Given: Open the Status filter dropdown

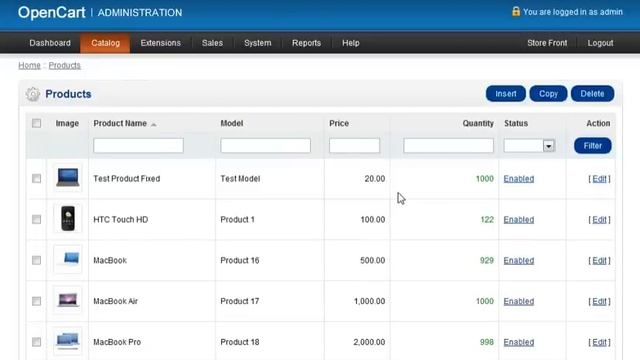Looking at the screenshot, I should coord(529,146).
